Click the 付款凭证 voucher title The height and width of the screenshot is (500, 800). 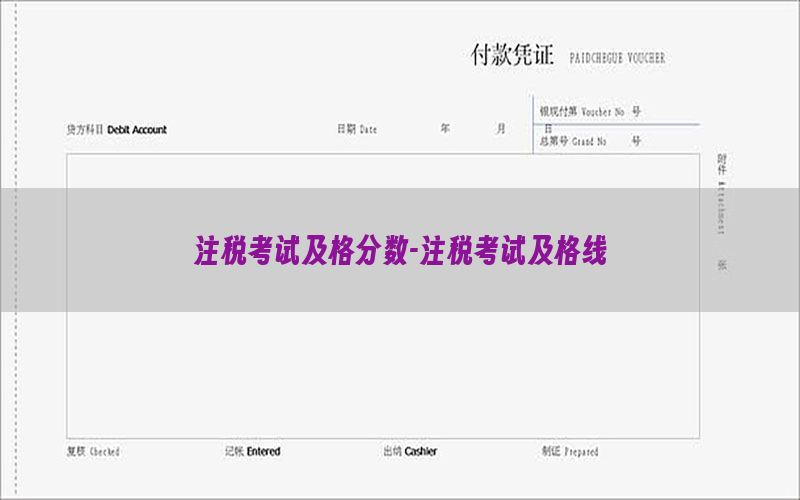512,55
